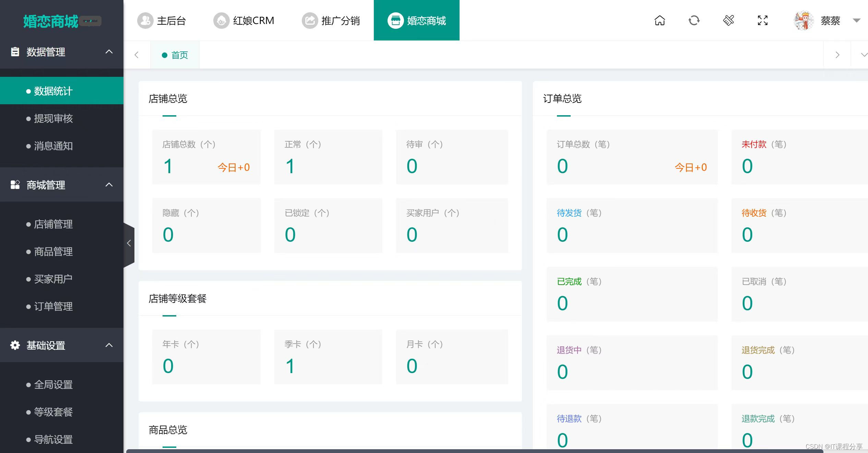Click the 退货完成（笔）label
The image size is (868, 453).
[768, 350]
